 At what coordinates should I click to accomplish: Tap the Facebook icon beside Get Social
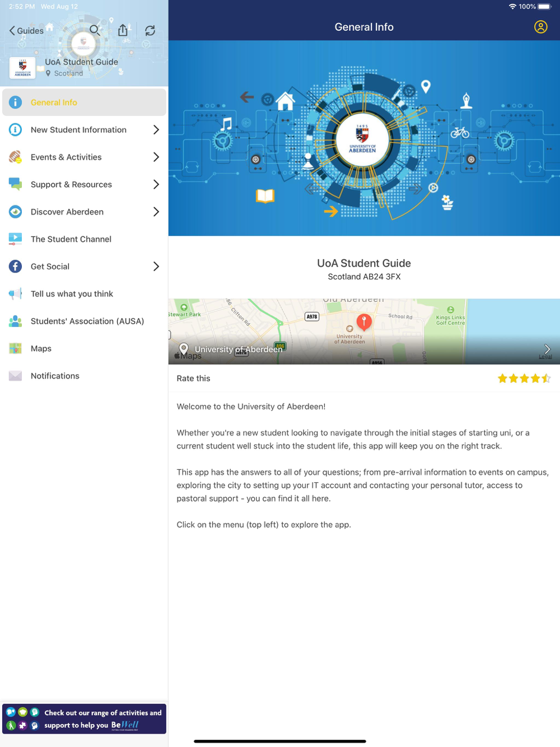tap(15, 267)
